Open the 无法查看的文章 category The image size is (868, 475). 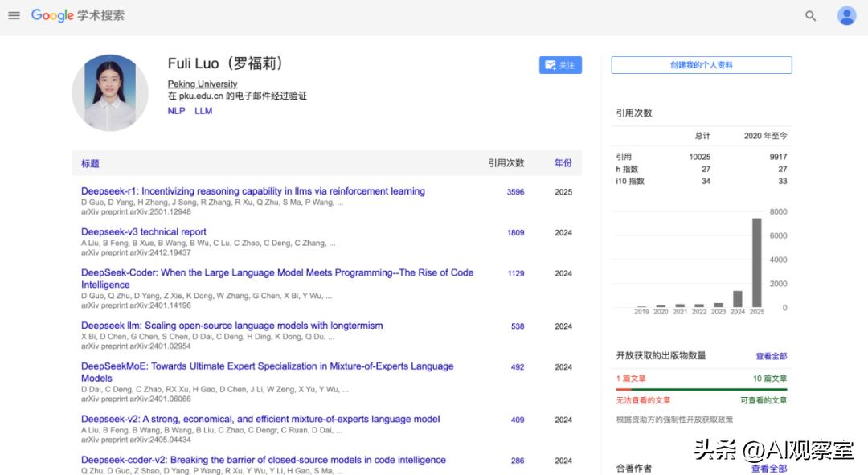click(643, 399)
